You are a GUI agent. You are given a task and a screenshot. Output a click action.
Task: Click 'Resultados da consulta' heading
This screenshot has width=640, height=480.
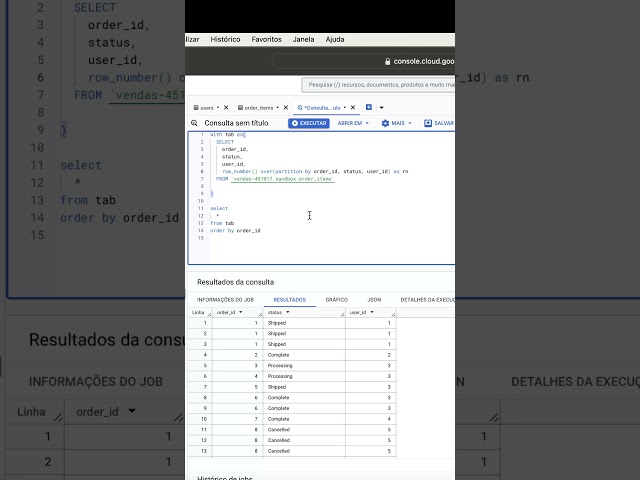(x=236, y=282)
